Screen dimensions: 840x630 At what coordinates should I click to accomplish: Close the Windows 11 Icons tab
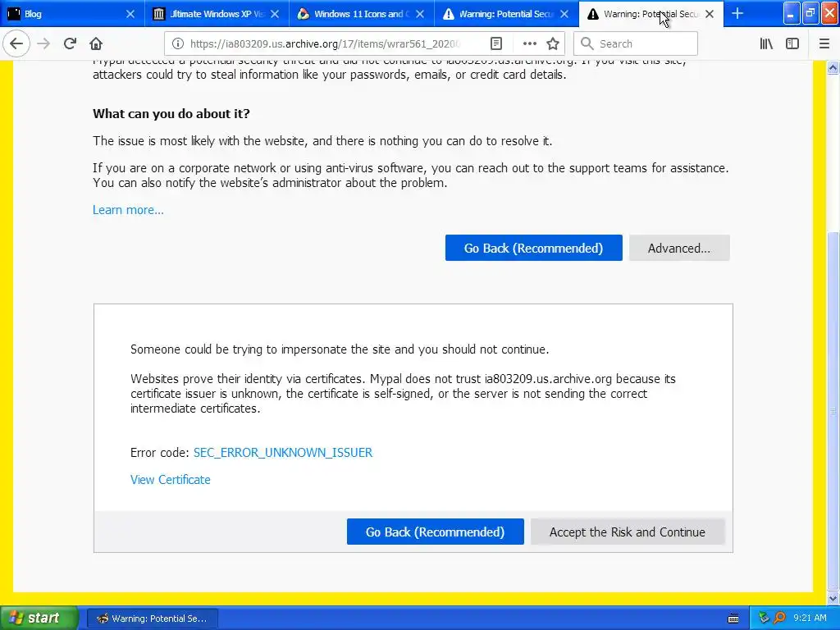pos(420,14)
